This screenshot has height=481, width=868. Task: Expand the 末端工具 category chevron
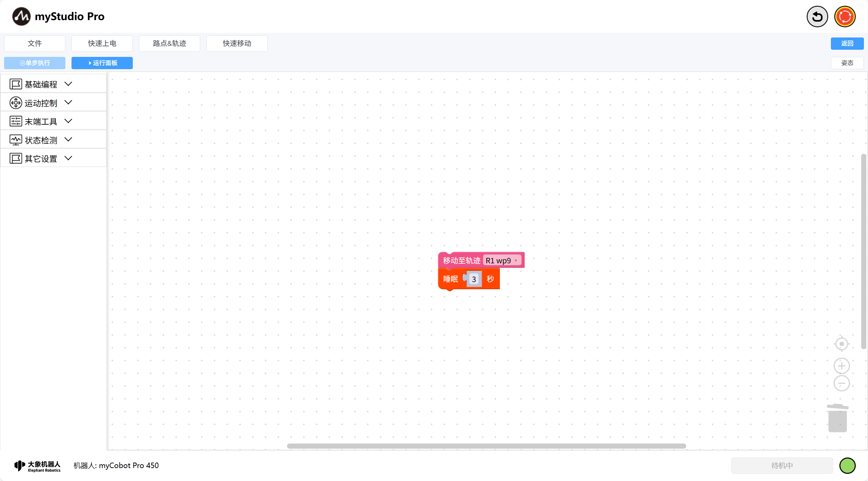(x=68, y=121)
